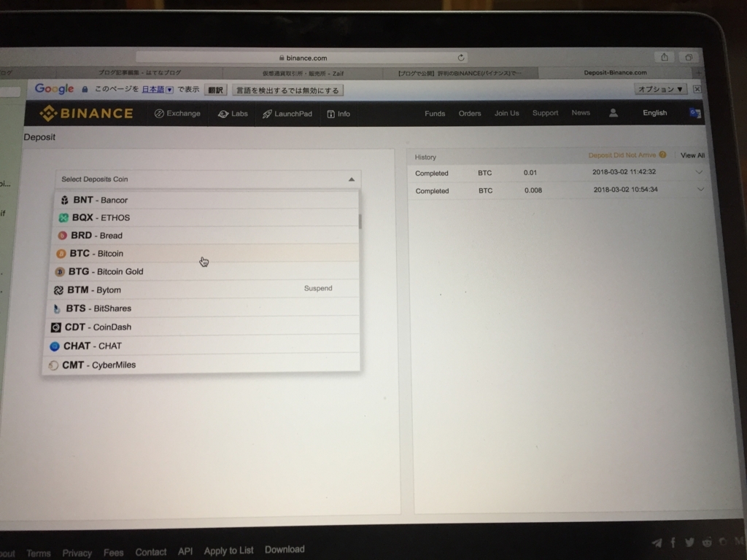Screen dimensions: 747x560
Task: Click the Deposit Did Not Arrive help icon
Action: (662, 155)
